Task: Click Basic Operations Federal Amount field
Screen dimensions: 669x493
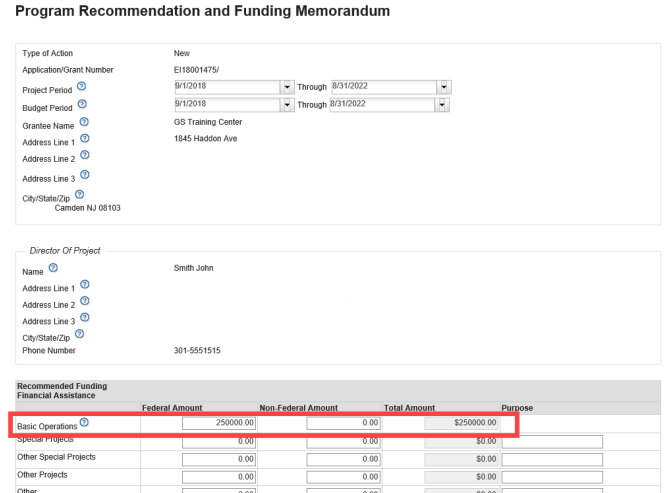Action: pos(219,425)
